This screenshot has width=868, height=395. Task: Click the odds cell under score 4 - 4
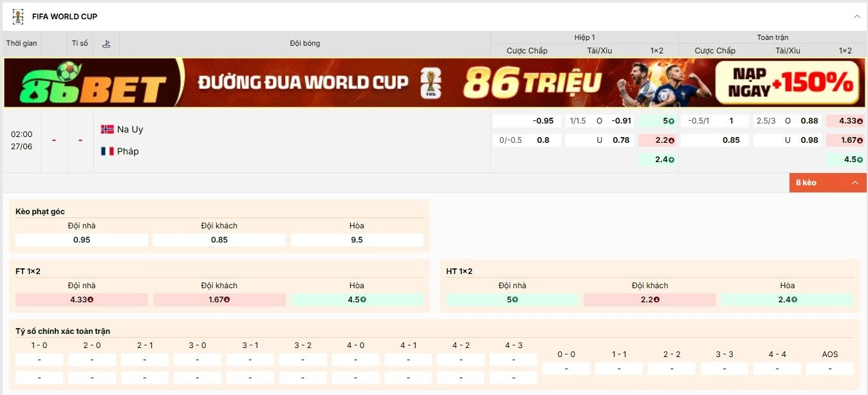pos(777,369)
